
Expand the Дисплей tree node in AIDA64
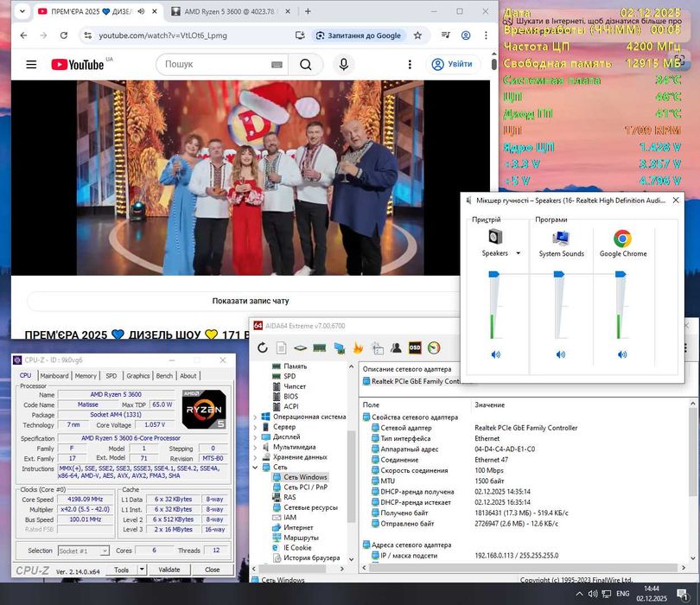pyautogui.click(x=256, y=437)
